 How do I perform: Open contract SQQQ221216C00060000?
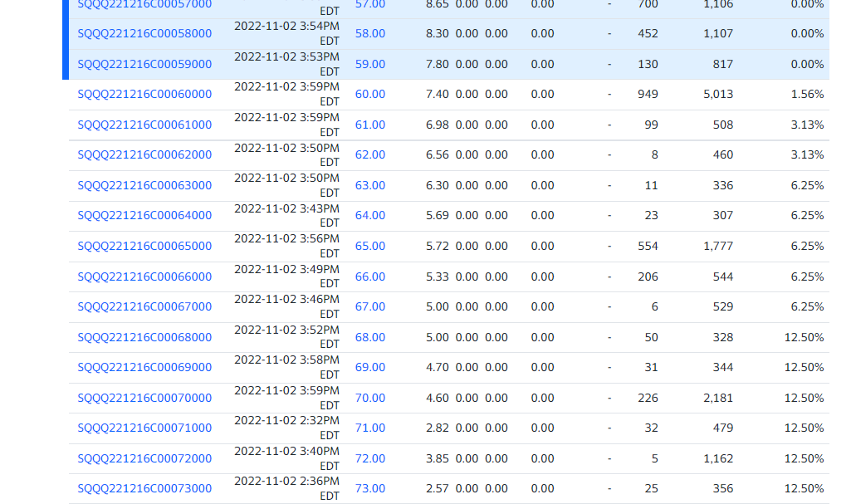coord(144,95)
